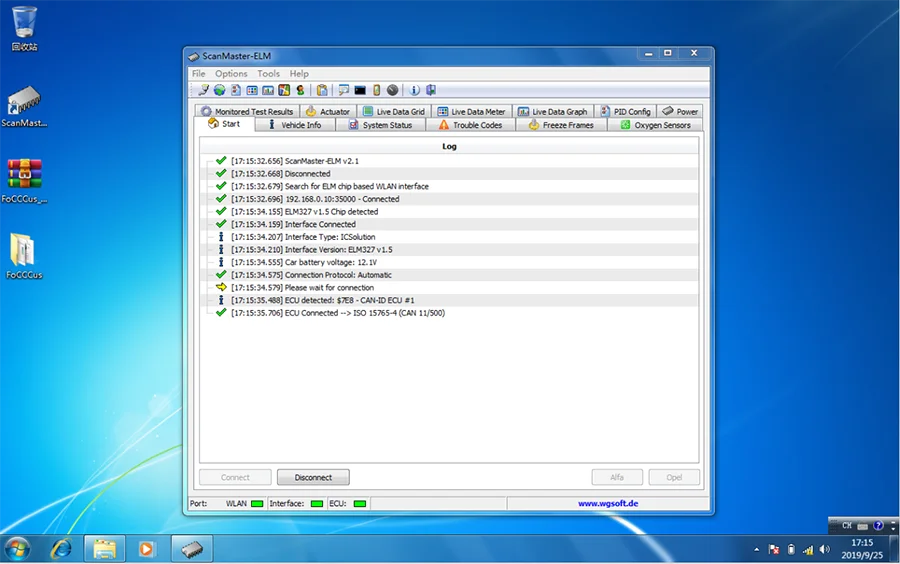The image size is (900, 564).
Task: Click the handheld device toolbar icon
Action: click(x=377, y=90)
